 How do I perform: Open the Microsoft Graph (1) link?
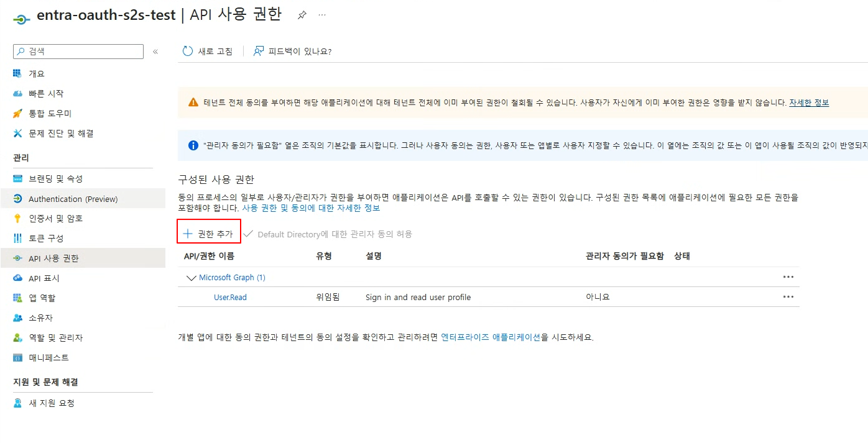pos(232,278)
